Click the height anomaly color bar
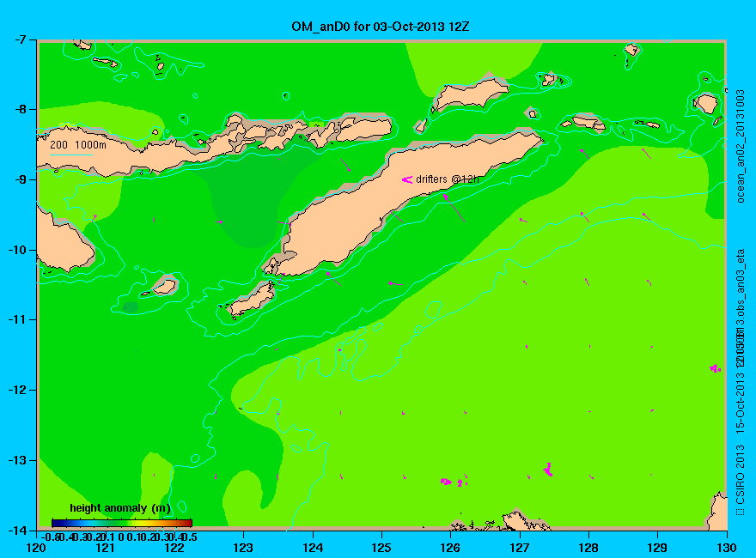 click(122, 523)
